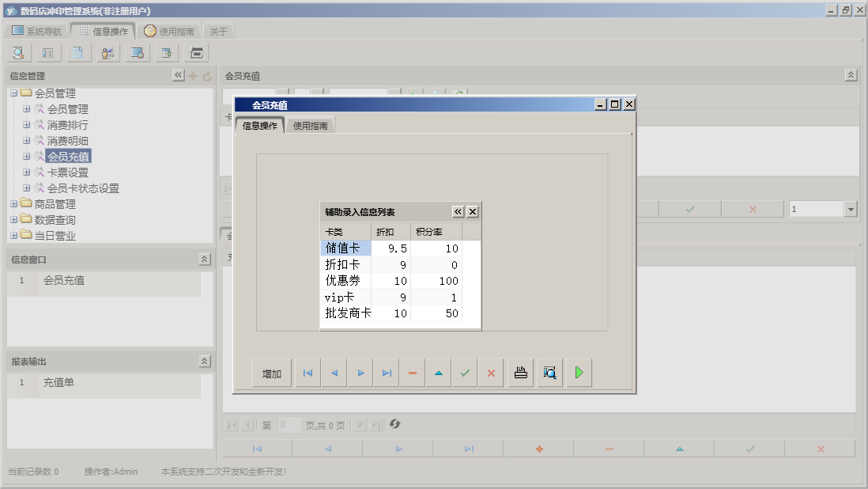
Task: Click red X in bottom main navigator
Action: tap(821, 449)
